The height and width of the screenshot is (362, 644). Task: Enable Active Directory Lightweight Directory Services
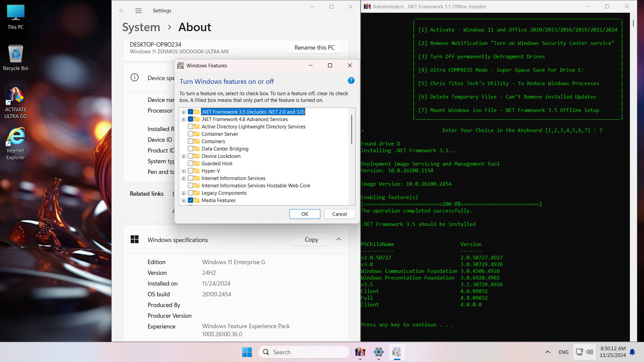(x=191, y=127)
